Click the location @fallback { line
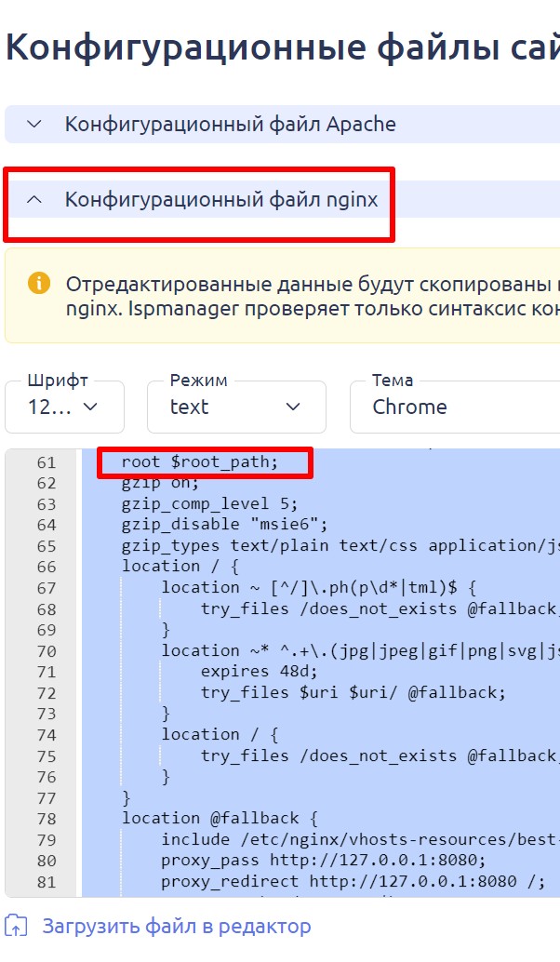 [x=220, y=818]
